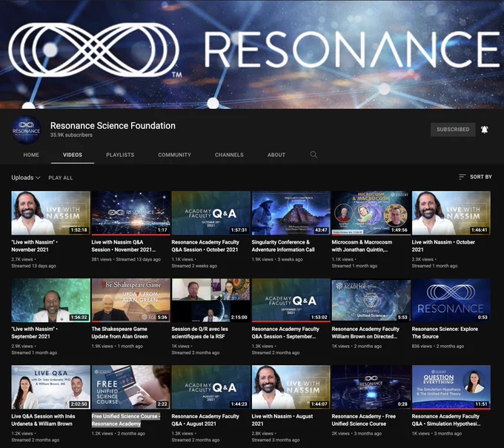Image resolution: width=504 pixels, height=448 pixels.
Task: Click title Resonance Academy Faculty Q&A Session October 2021
Action: [205, 246]
